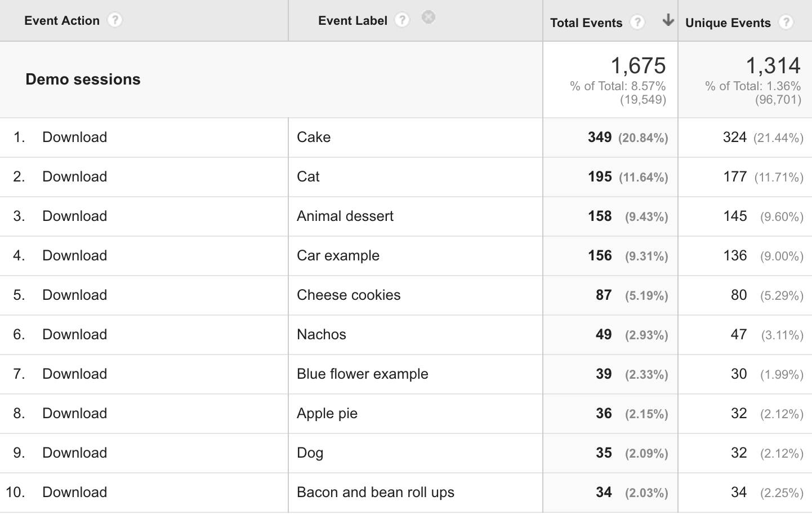Viewport: 812px width, 514px height.
Task: Click the Total Events help icon
Action: pyautogui.click(x=637, y=23)
